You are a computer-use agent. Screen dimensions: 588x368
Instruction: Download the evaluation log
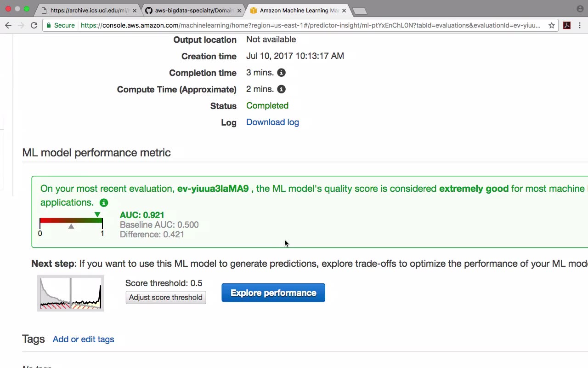[x=272, y=122]
